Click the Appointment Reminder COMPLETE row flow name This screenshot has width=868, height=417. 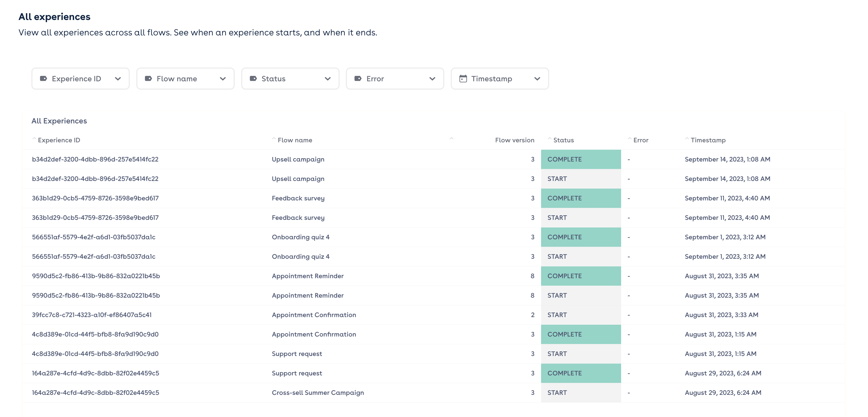tap(307, 276)
